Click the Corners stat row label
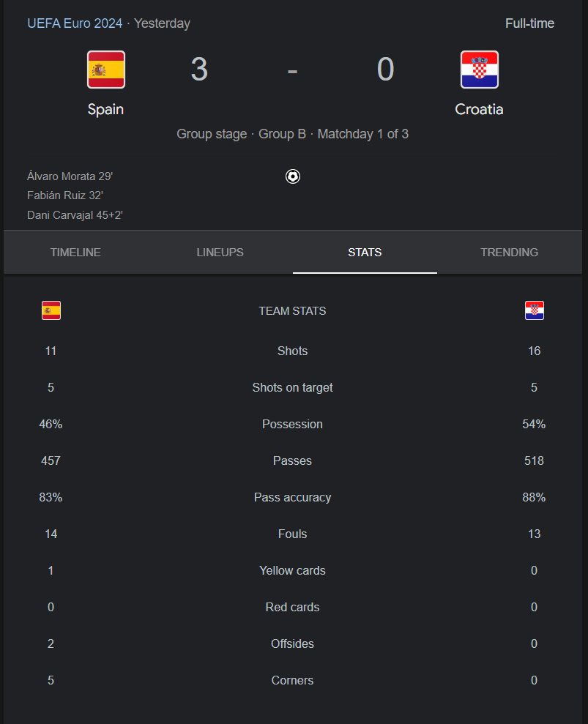This screenshot has width=588, height=724. point(292,680)
